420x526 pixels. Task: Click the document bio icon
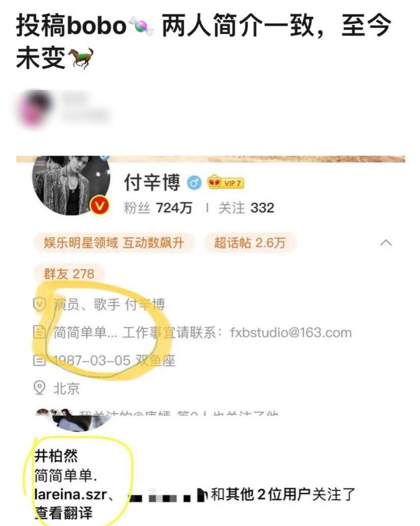[39, 332]
